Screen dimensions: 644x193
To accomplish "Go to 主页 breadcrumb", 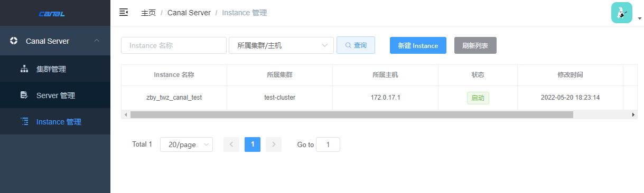I will [148, 13].
